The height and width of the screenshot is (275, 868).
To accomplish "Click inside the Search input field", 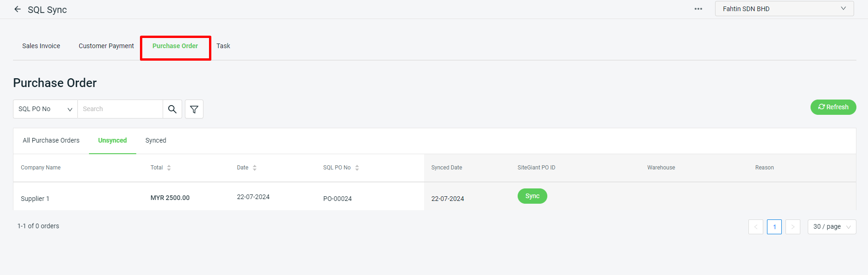I will click(120, 109).
